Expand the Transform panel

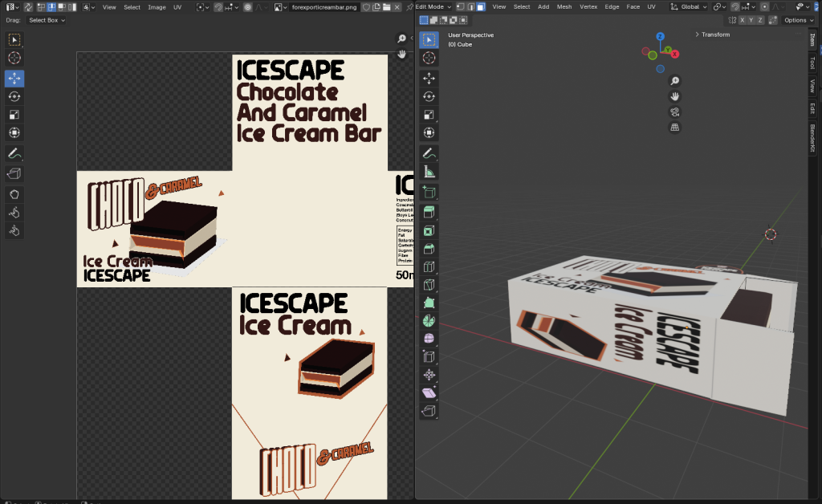tap(714, 35)
